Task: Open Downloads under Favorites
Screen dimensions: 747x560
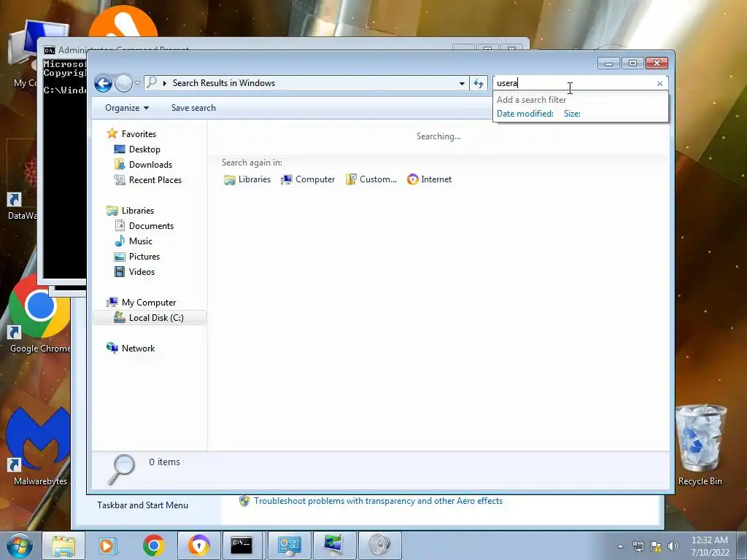Action: pos(150,165)
